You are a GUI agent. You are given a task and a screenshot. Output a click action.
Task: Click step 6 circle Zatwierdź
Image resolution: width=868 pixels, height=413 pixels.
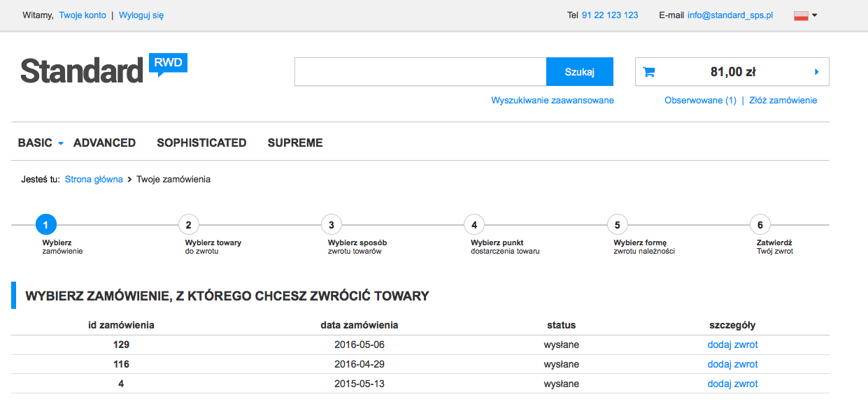(x=760, y=225)
